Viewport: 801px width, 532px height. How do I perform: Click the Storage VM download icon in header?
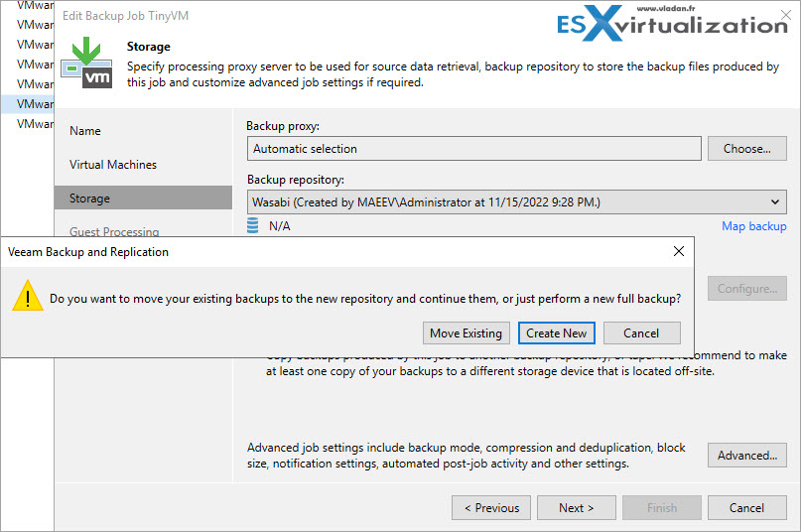pos(86,63)
